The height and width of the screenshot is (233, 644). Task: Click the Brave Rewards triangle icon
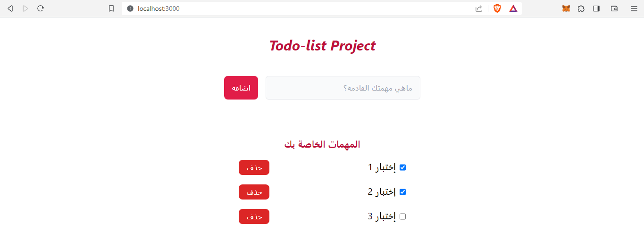click(513, 8)
